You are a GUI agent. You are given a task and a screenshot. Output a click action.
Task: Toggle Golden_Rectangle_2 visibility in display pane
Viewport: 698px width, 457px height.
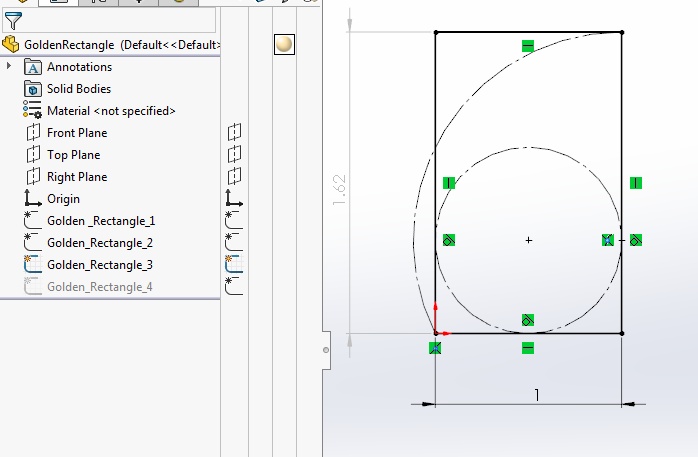(x=234, y=242)
